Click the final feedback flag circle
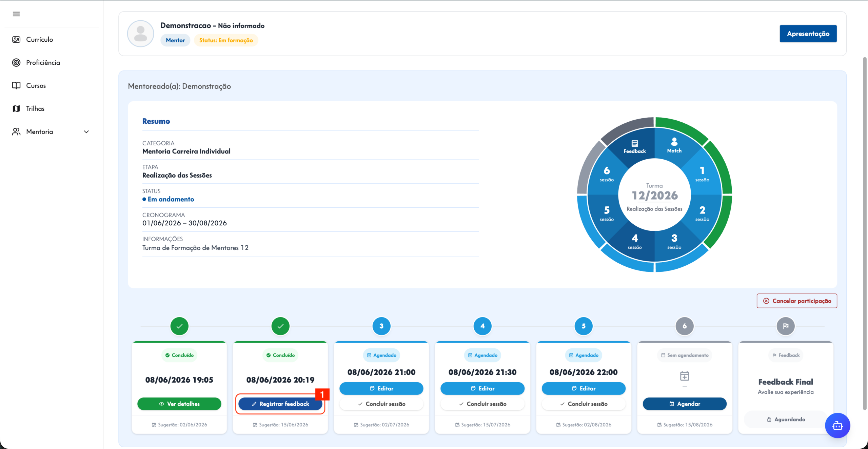 [x=786, y=326]
